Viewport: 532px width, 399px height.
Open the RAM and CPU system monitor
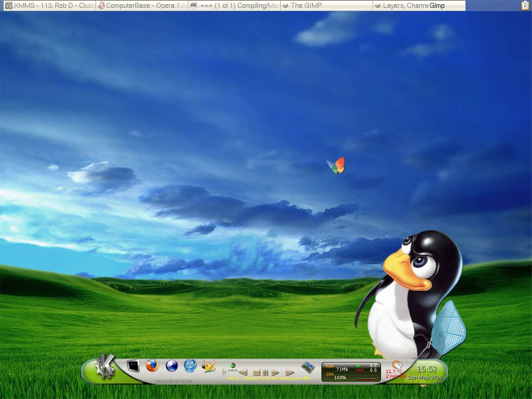point(351,372)
